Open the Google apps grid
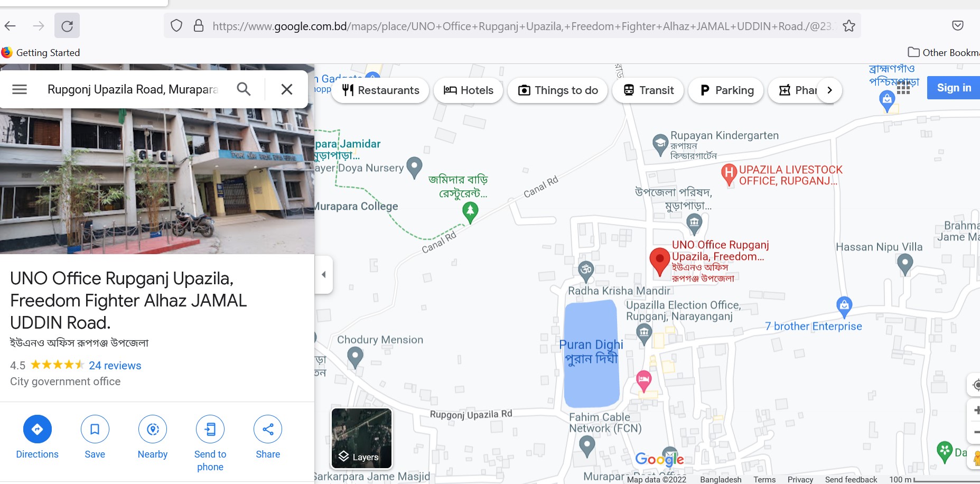980x484 pixels. (x=903, y=88)
